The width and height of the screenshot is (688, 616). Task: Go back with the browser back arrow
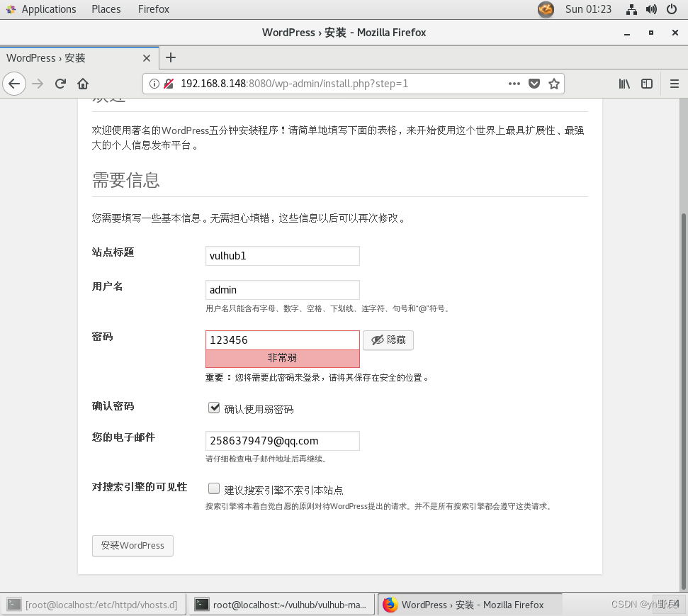click(x=14, y=84)
